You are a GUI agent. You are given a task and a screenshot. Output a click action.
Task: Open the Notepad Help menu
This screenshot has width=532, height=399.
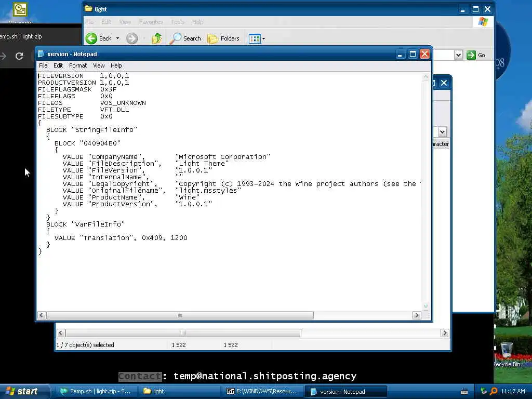pos(116,65)
